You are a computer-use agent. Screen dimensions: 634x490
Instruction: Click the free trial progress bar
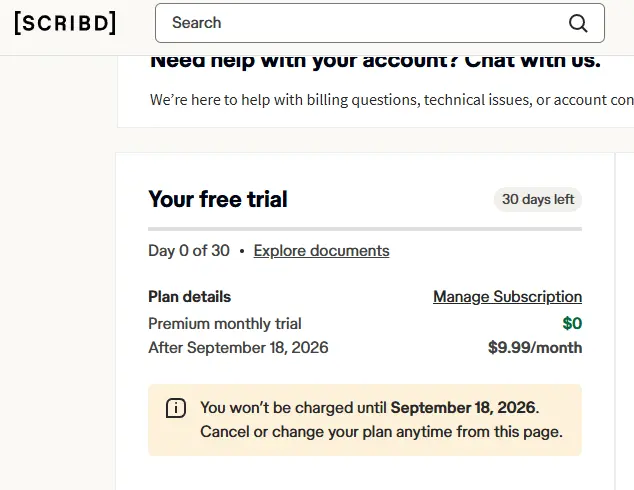click(x=365, y=229)
